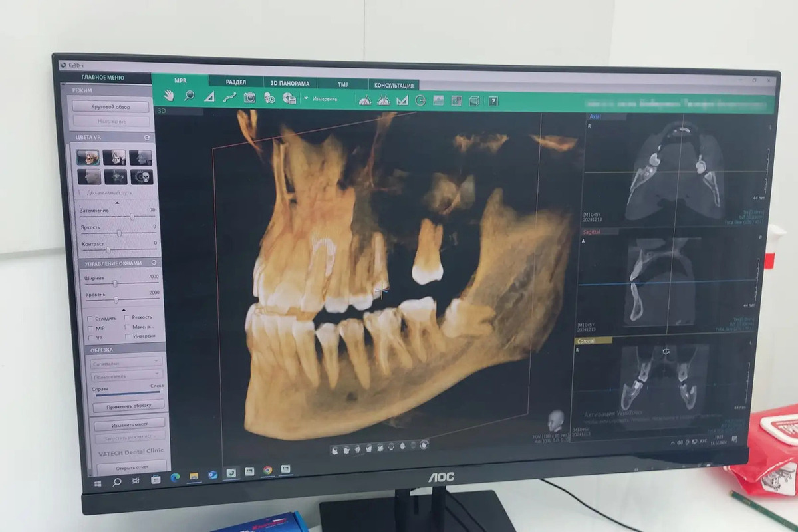Open the Пользователь dropdown in Обрезка
Screen dimensions: 798x532
click(x=126, y=376)
